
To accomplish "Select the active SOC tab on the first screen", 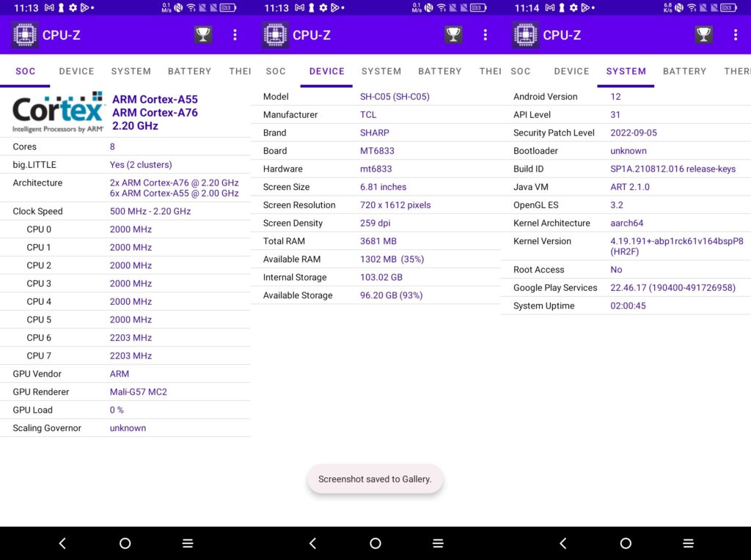I will (x=26, y=71).
